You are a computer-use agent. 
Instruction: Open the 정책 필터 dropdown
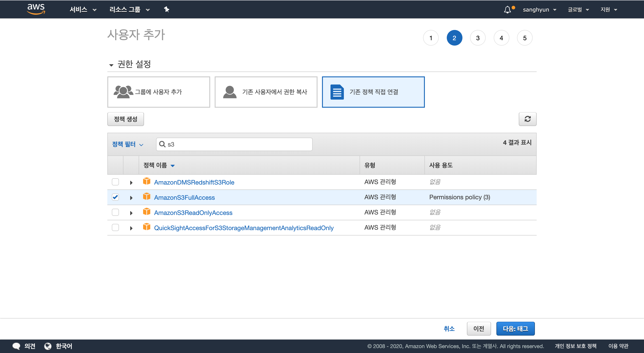[127, 144]
